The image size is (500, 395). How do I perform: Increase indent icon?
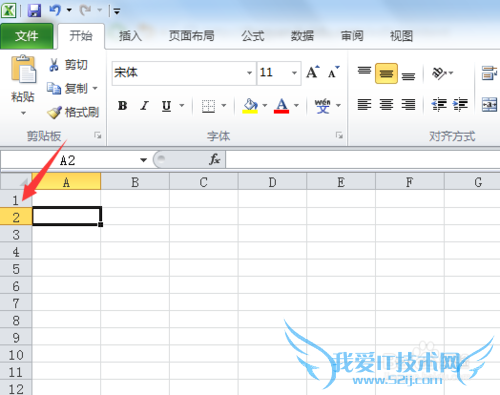tap(460, 105)
